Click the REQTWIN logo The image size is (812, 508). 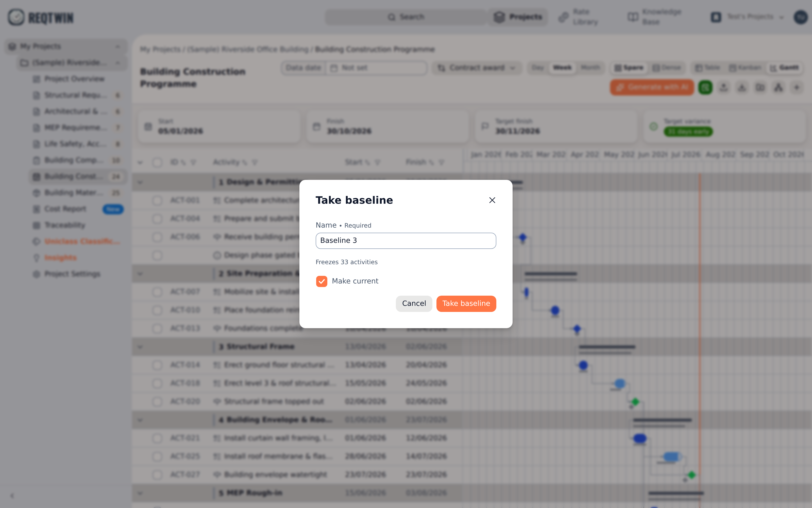(x=41, y=17)
